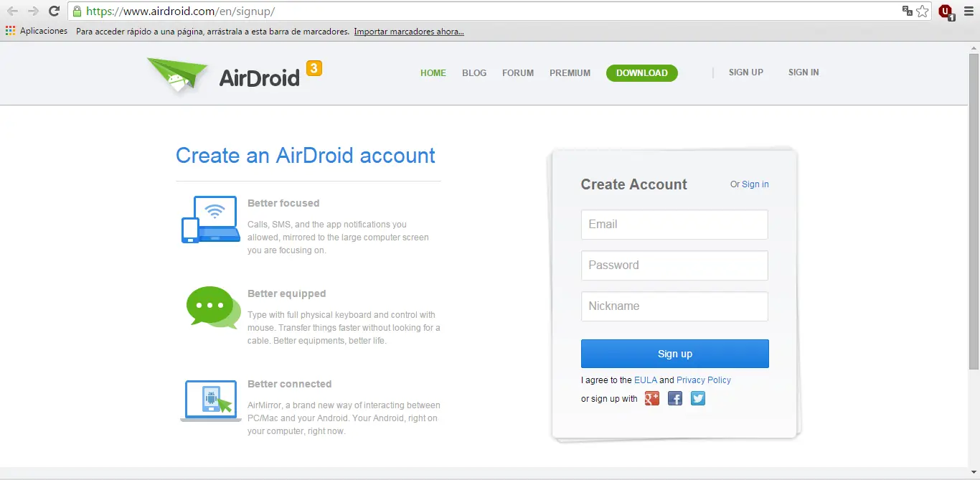Click the scrollbar down arrow
The width and height of the screenshot is (980, 480).
point(974,474)
